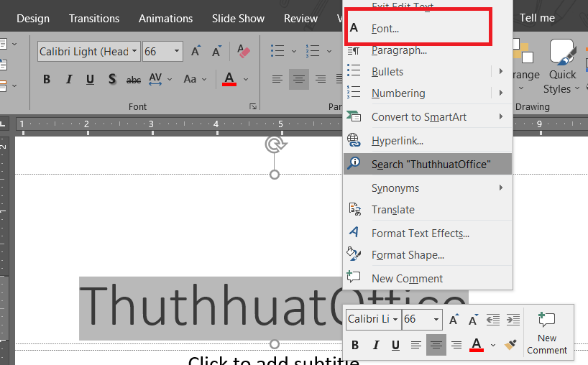Viewport: 588px width, 365px height.
Task: Toggle Underline in the ribbon Font group
Action: (90, 79)
